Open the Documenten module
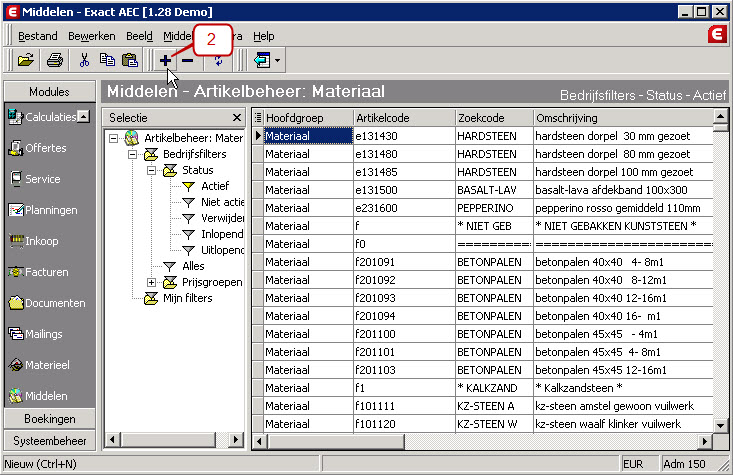 pos(47,303)
